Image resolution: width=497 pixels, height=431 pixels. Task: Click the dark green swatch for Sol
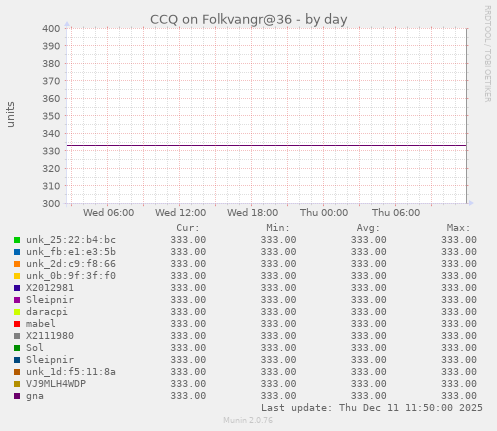(17, 348)
